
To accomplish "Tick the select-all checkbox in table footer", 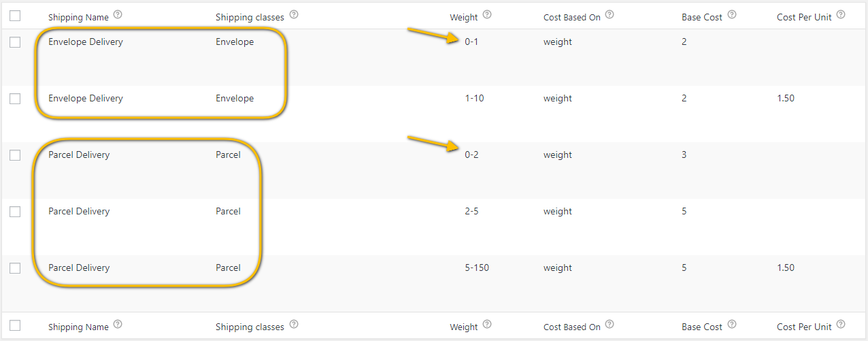I will coord(15,325).
